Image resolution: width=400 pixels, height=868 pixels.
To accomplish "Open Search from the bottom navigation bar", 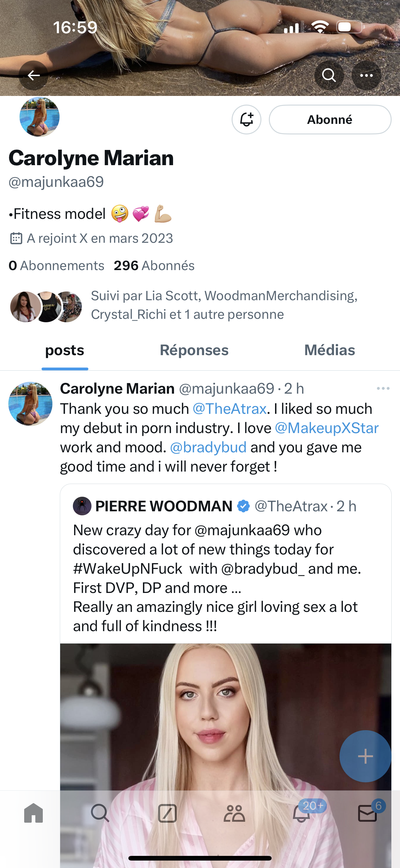I will (100, 813).
